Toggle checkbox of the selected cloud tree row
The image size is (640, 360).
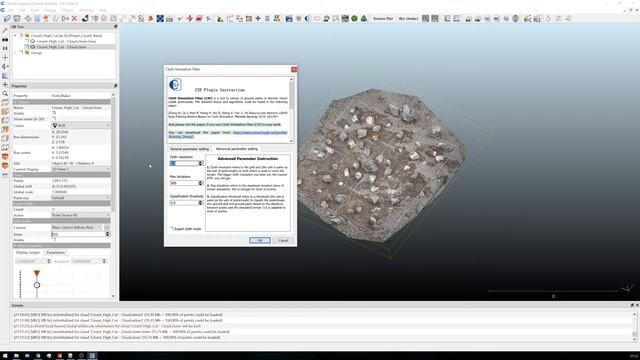coord(27,47)
